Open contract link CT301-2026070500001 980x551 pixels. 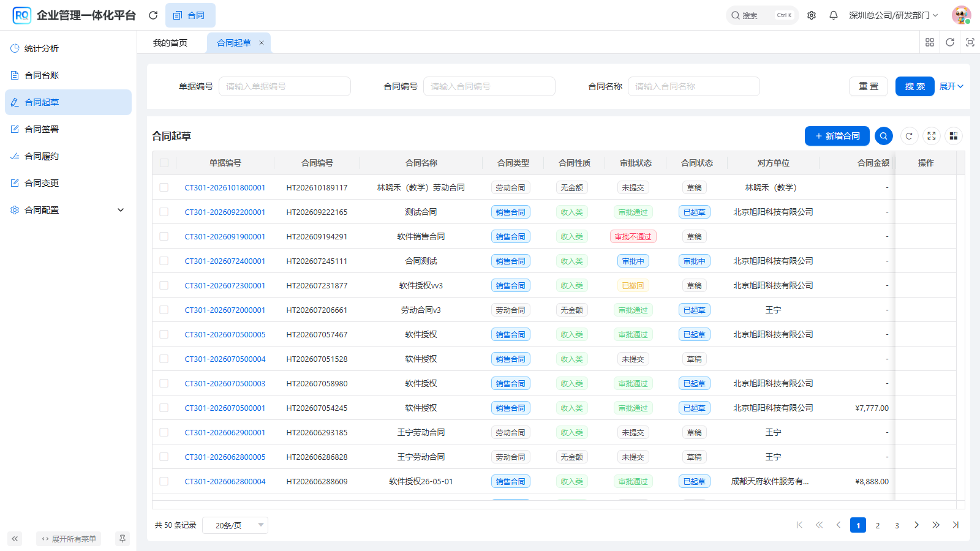[x=225, y=408]
